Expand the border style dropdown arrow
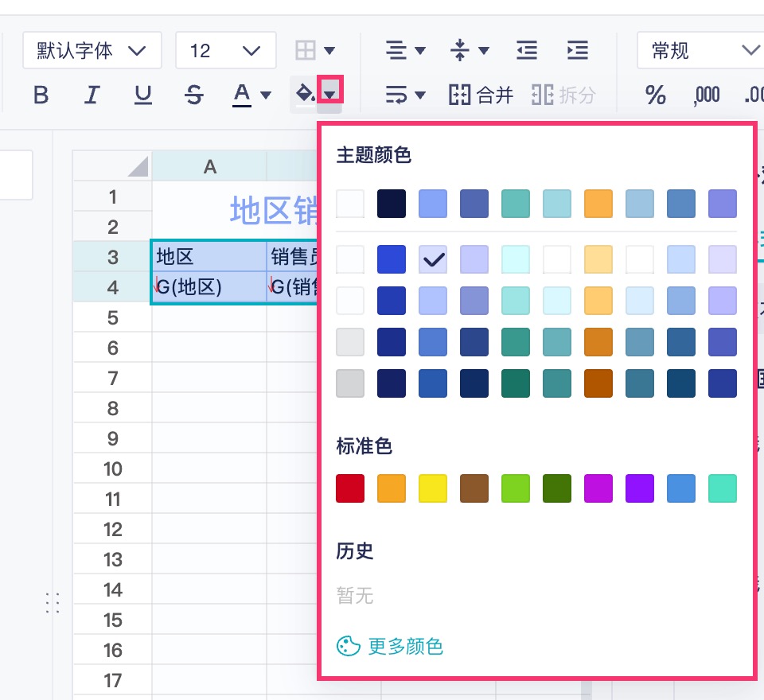 coord(329,51)
